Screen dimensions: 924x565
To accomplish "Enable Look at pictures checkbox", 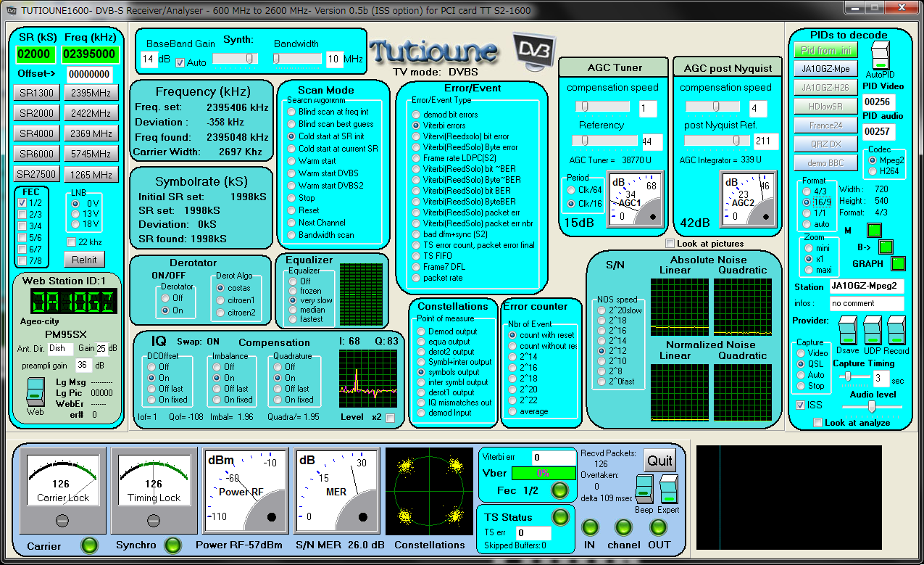I will pos(670,244).
